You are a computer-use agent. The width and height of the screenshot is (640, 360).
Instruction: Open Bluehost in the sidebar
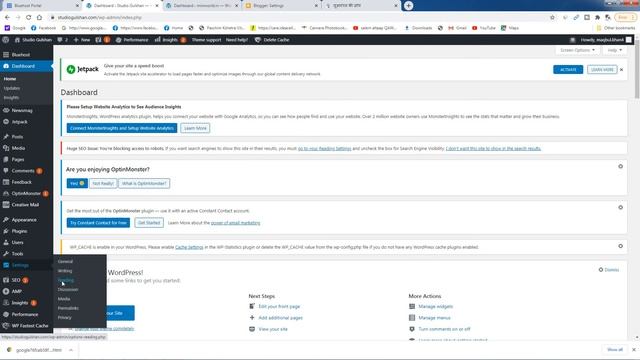pyautogui.click(x=27, y=55)
